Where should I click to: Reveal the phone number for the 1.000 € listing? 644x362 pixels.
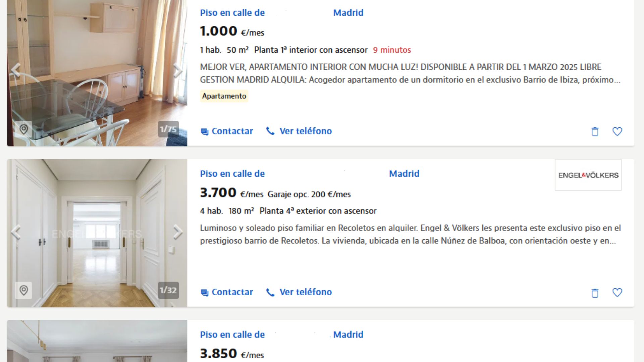pyautogui.click(x=299, y=131)
